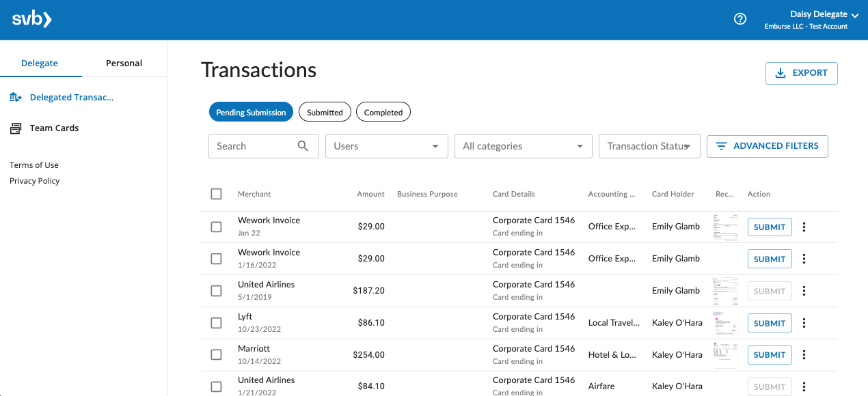Check the Lyft transaction row

pos(217,323)
